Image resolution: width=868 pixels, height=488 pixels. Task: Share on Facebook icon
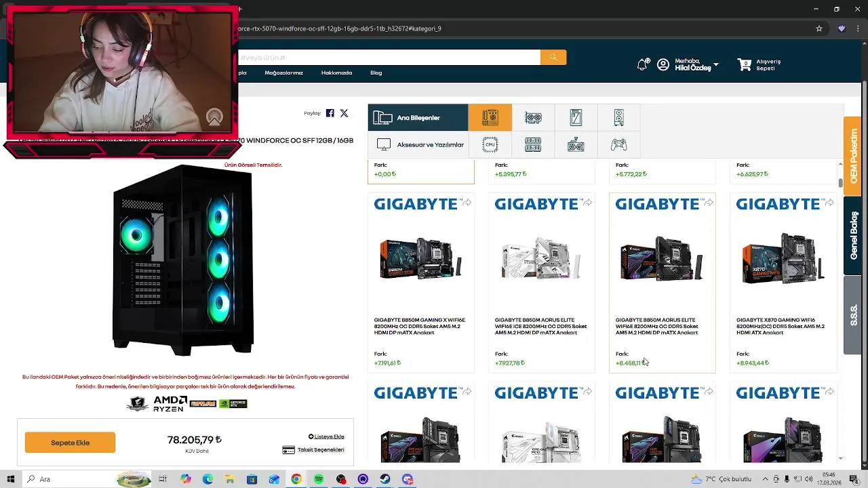click(330, 113)
